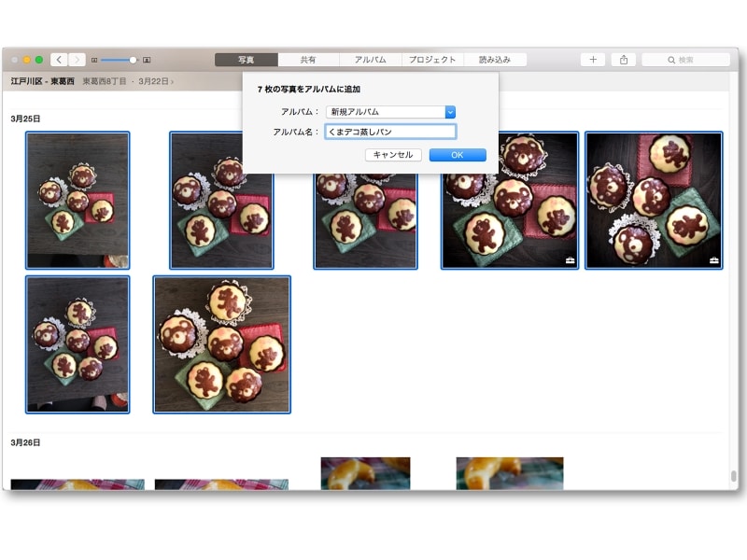
Task: Click the small thumbnail size icon
Action: (x=94, y=60)
